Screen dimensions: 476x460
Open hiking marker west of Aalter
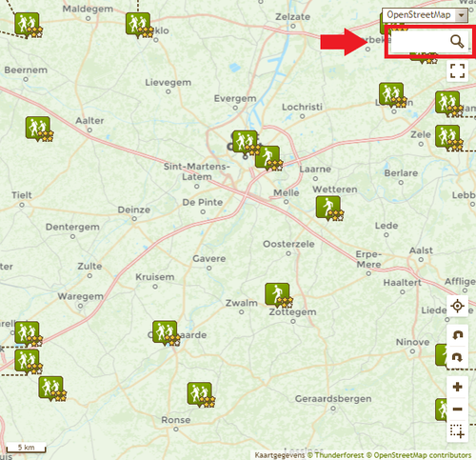click(38, 129)
